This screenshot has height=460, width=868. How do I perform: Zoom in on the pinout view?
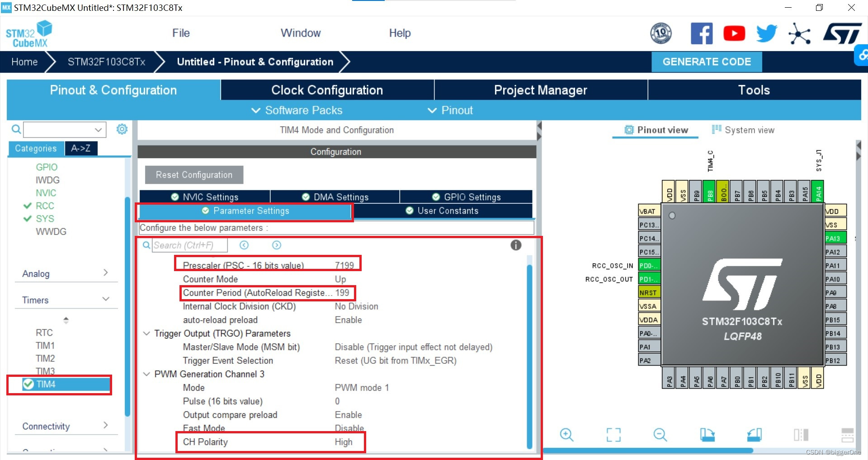(x=566, y=435)
